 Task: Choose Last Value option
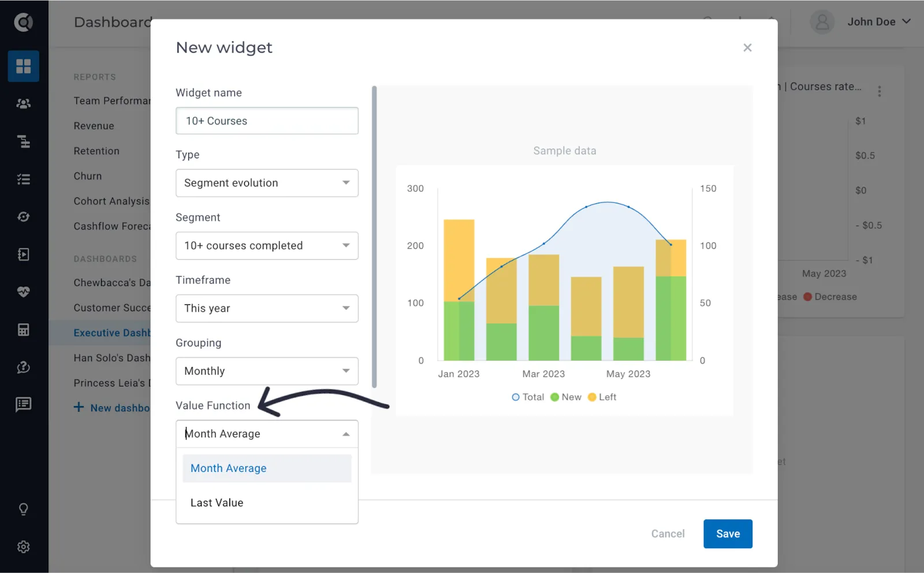(267, 503)
